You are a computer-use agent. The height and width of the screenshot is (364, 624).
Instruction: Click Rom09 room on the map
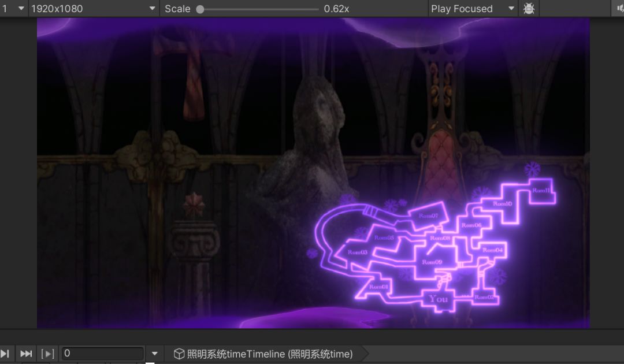coord(432,262)
